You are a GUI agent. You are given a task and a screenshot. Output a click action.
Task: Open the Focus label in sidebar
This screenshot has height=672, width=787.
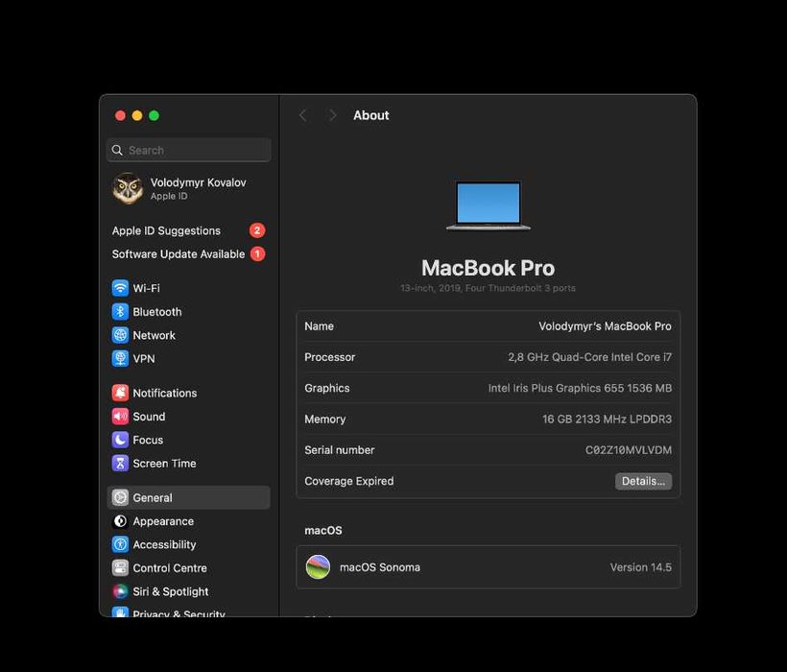click(148, 440)
